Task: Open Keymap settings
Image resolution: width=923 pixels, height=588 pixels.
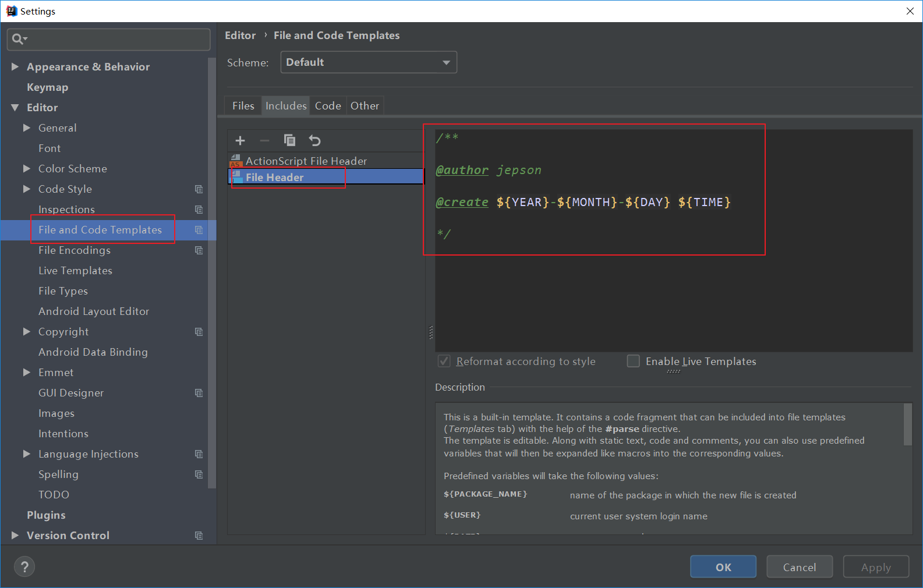Action: pyautogui.click(x=47, y=87)
